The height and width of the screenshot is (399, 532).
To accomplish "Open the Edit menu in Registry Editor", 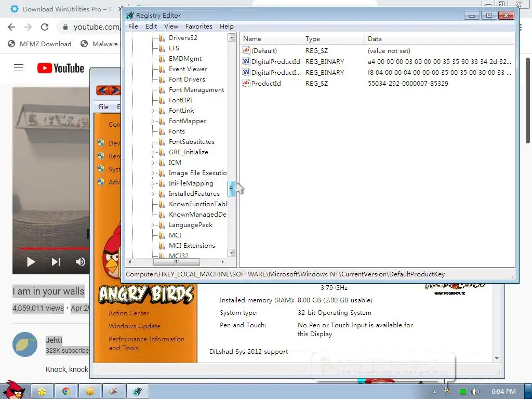I will point(151,26).
